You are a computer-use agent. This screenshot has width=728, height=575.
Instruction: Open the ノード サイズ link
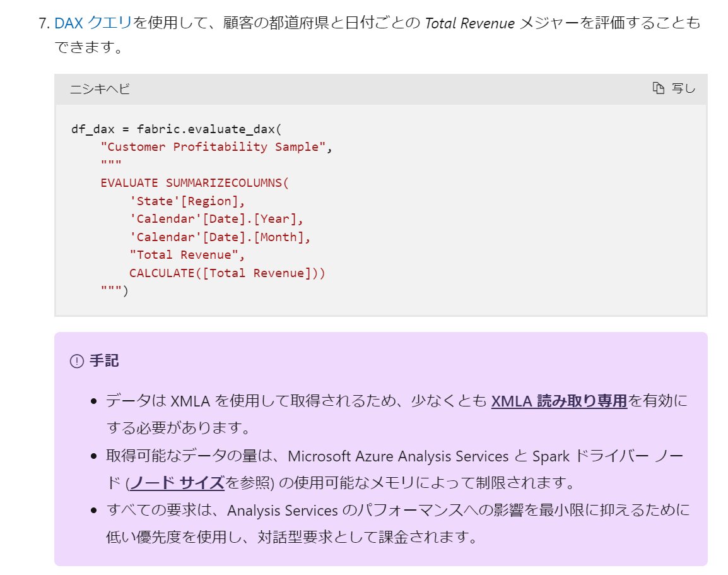tap(177, 483)
